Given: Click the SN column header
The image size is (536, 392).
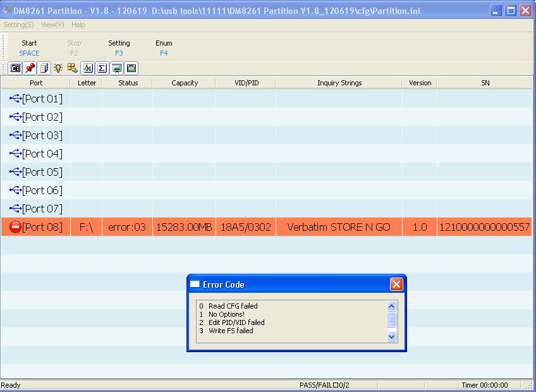Looking at the screenshot, I should (x=485, y=83).
